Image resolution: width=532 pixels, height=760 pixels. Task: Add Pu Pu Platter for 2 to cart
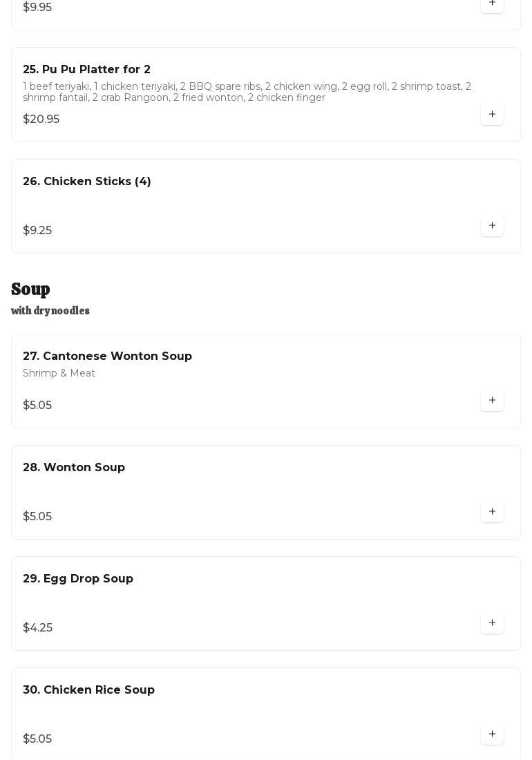492,115
